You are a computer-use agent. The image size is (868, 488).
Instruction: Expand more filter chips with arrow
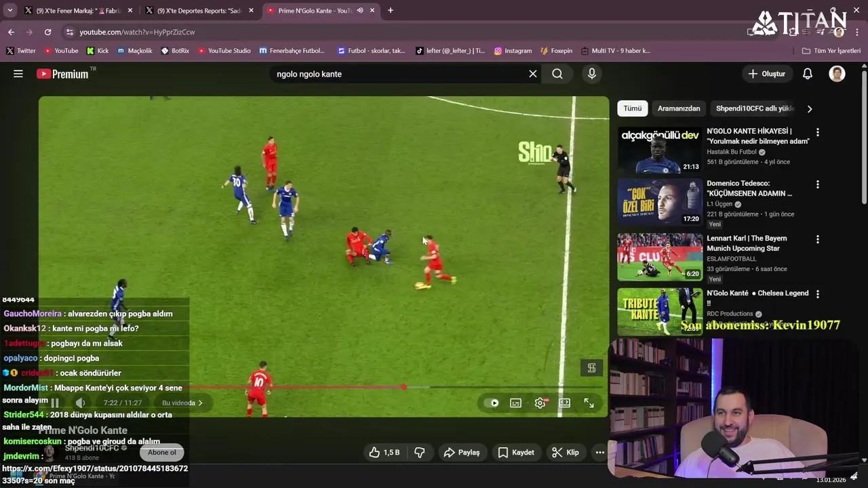(809, 108)
